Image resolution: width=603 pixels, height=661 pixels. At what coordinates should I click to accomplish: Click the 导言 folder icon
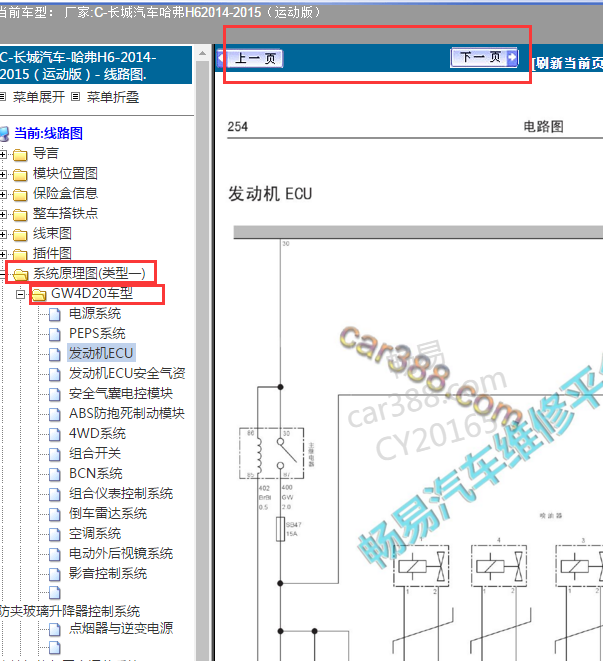20,155
